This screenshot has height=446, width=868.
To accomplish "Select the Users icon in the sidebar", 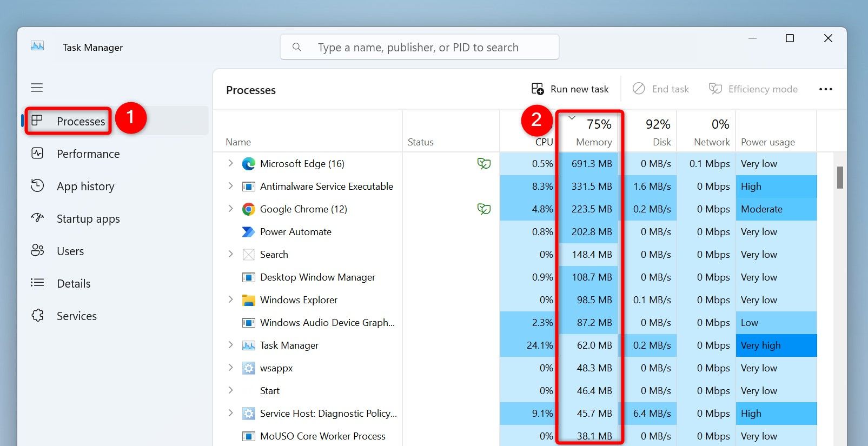I will tap(37, 251).
